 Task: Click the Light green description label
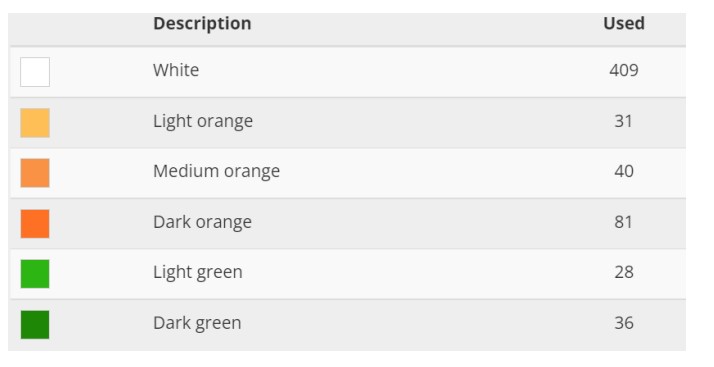coord(198,272)
